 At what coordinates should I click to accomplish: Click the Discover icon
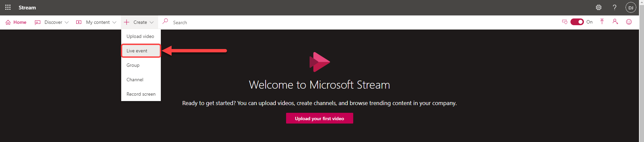coord(38,22)
